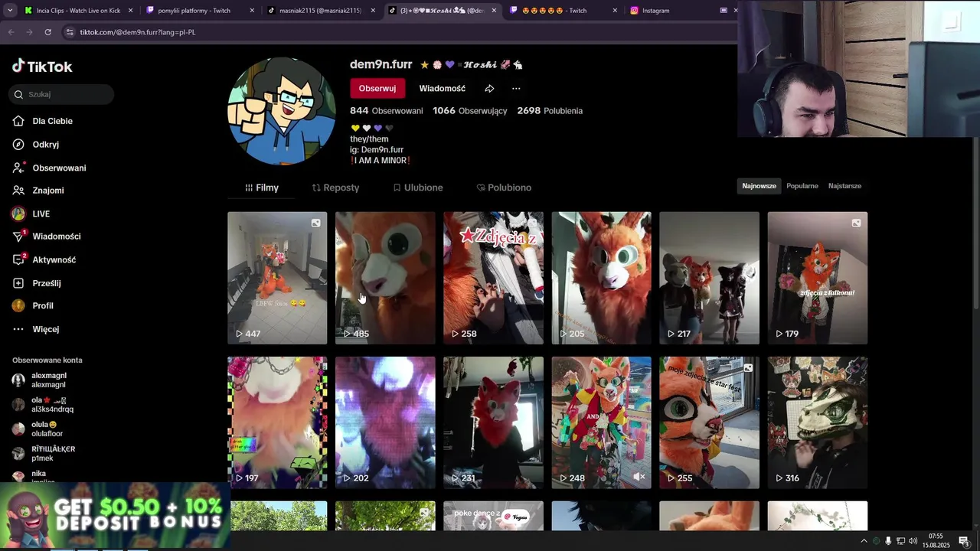Switch to the Reposty tab
Screen dimensions: 980x551
(x=335, y=187)
